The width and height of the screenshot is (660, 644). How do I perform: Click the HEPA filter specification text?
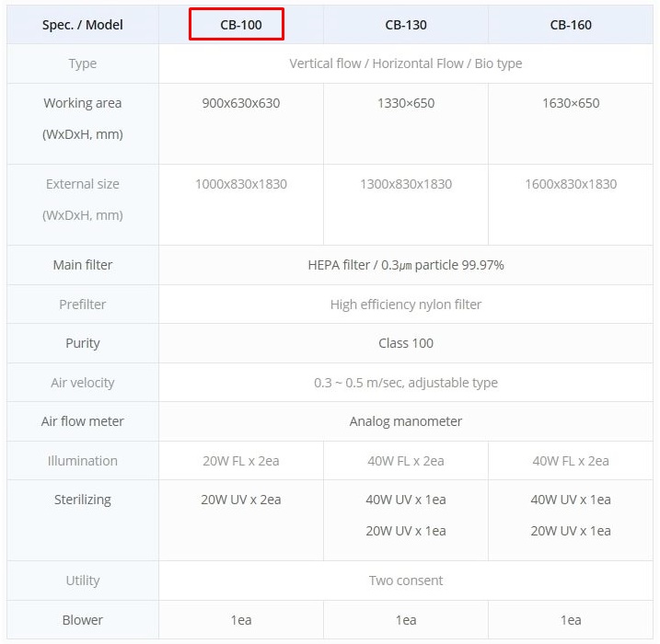[405, 265]
